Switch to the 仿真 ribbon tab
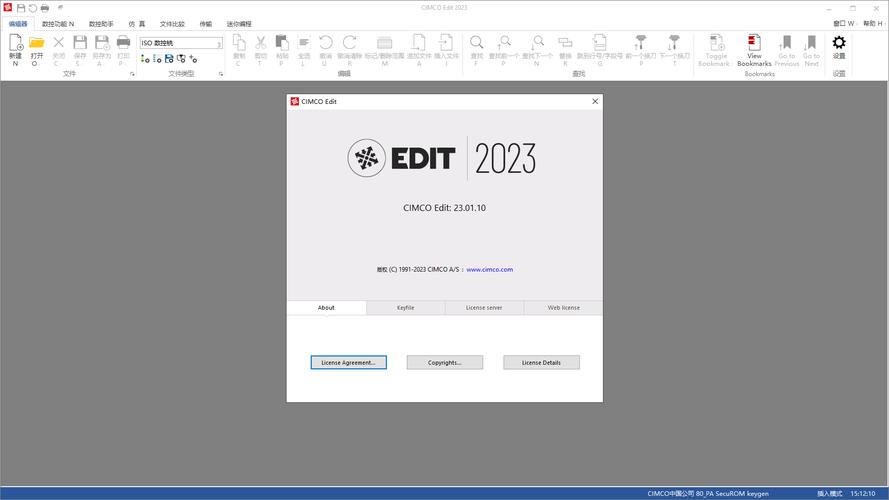Viewport: 889px width, 500px height. point(137,24)
